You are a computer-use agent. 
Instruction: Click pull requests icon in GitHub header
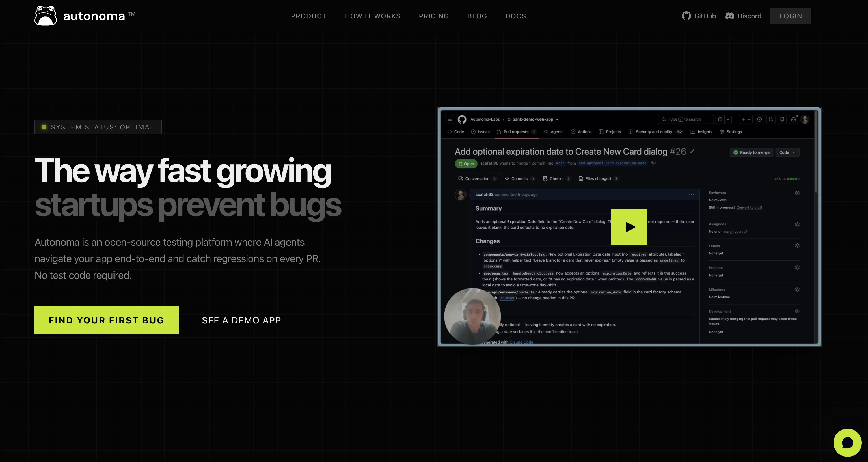click(x=771, y=119)
